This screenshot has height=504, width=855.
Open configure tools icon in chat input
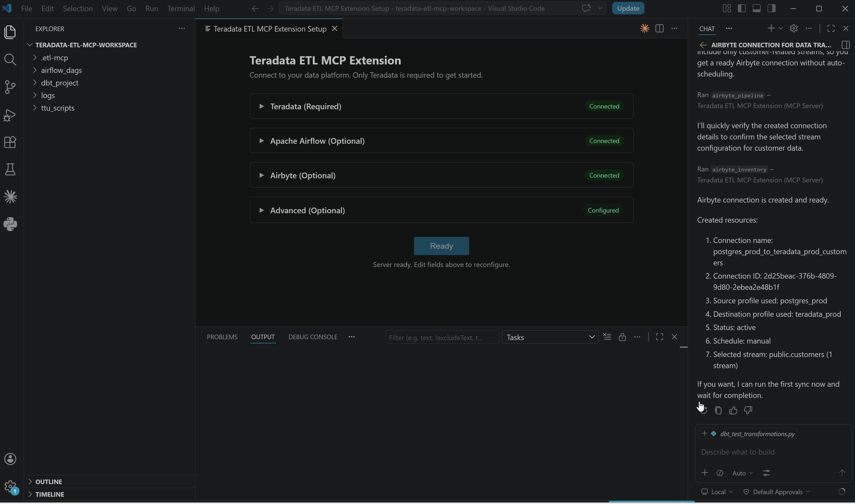[x=766, y=473]
